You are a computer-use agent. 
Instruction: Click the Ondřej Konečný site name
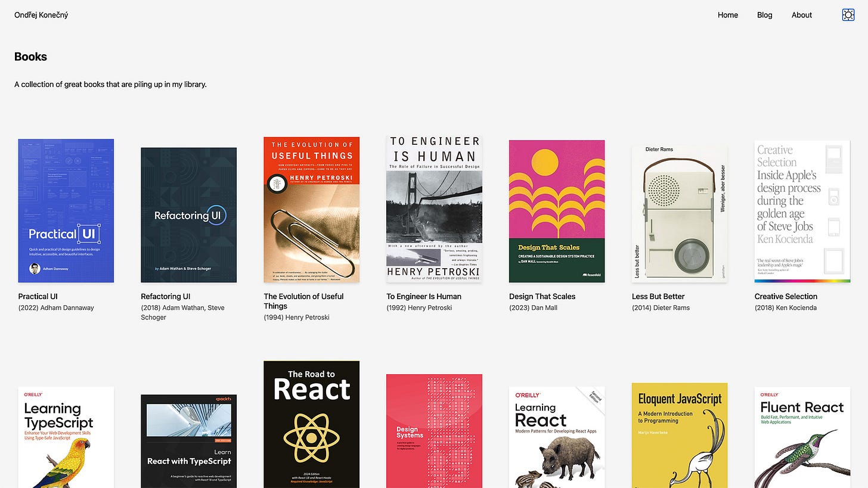(41, 15)
